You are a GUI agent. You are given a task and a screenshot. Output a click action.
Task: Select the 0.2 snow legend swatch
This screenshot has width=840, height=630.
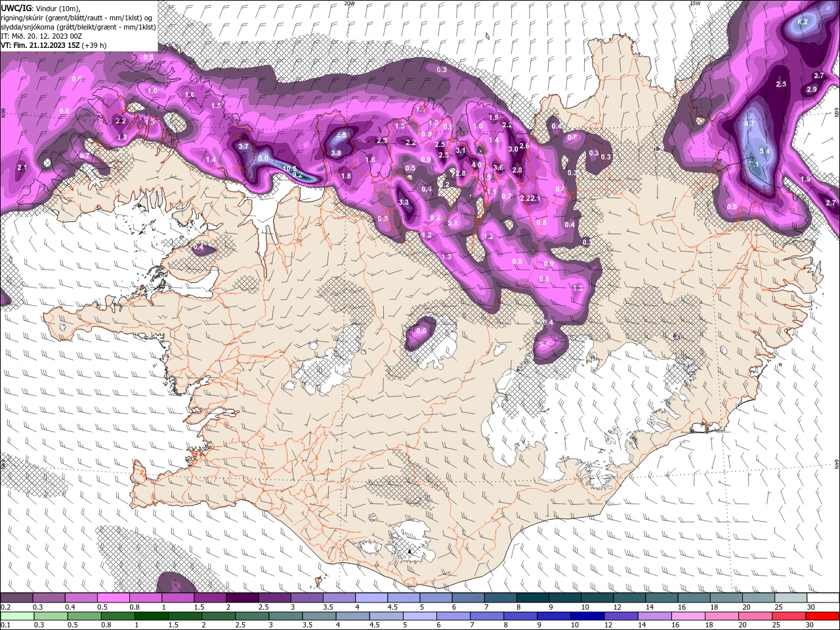(16, 598)
